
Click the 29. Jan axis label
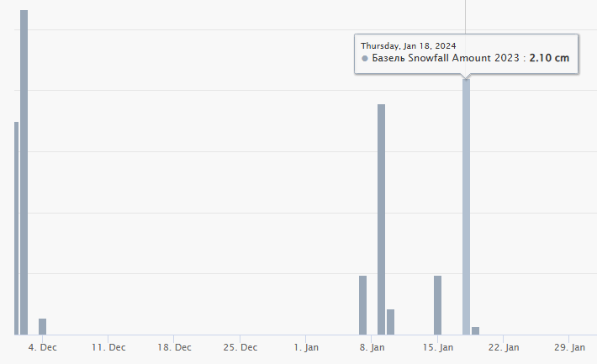(x=569, y=346)
